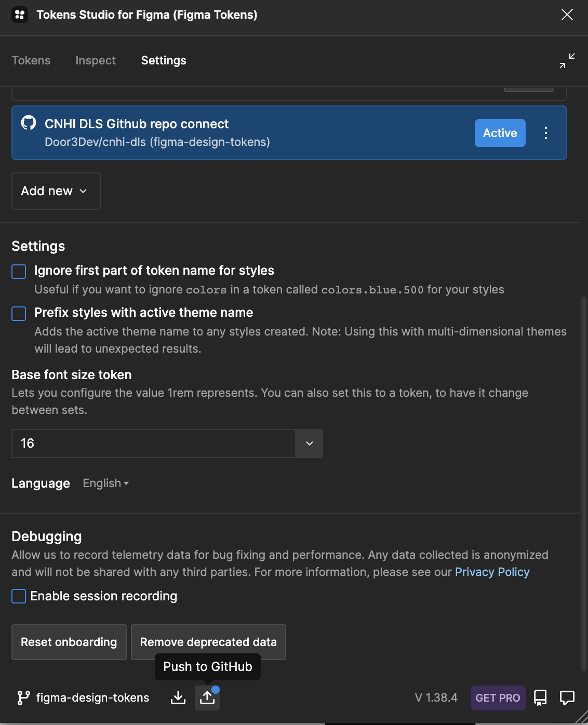Image resolution: width=588 pixels, height=725 pixels.
Task: Enable Prefix styles with active theme name
Action: point(19,314)
